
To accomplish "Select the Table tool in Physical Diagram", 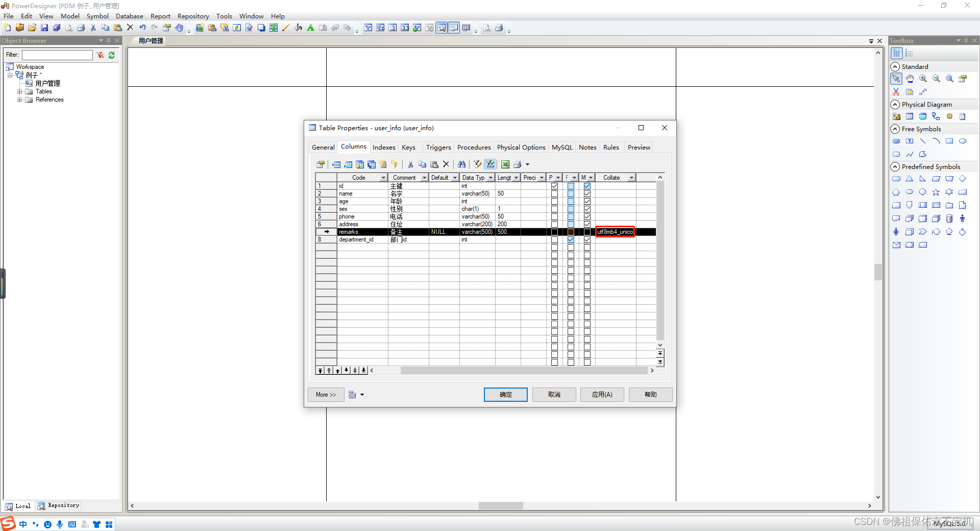I will tap(910, 116).
